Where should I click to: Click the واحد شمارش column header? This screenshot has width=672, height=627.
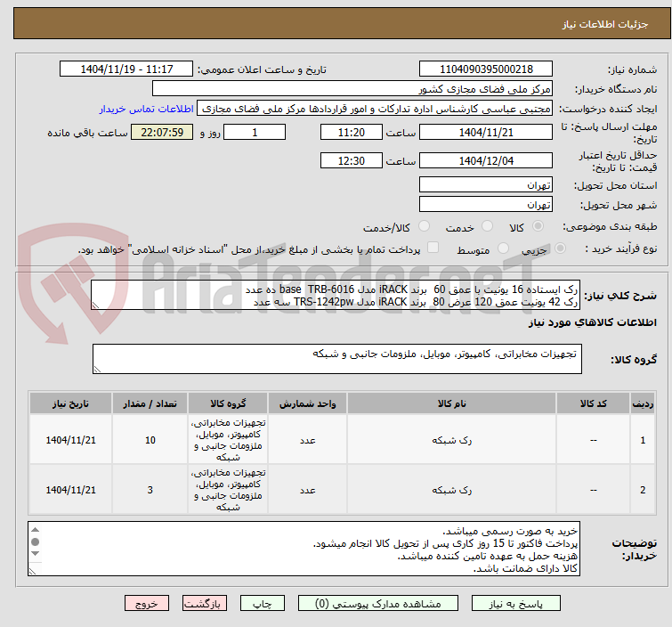(x=307, y=403)
